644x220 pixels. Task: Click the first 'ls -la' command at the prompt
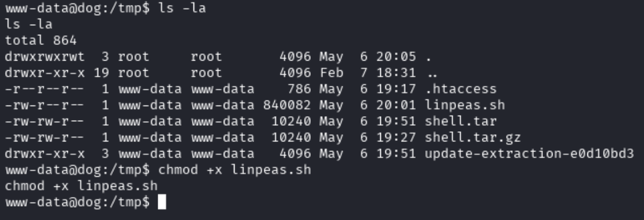[182, 8]
